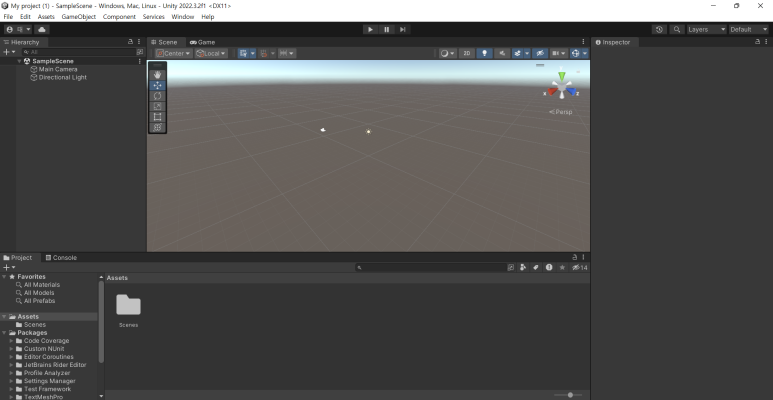Switch to the Game tab
The height and width of the screenshot is (400, 773).
(202, 42)
